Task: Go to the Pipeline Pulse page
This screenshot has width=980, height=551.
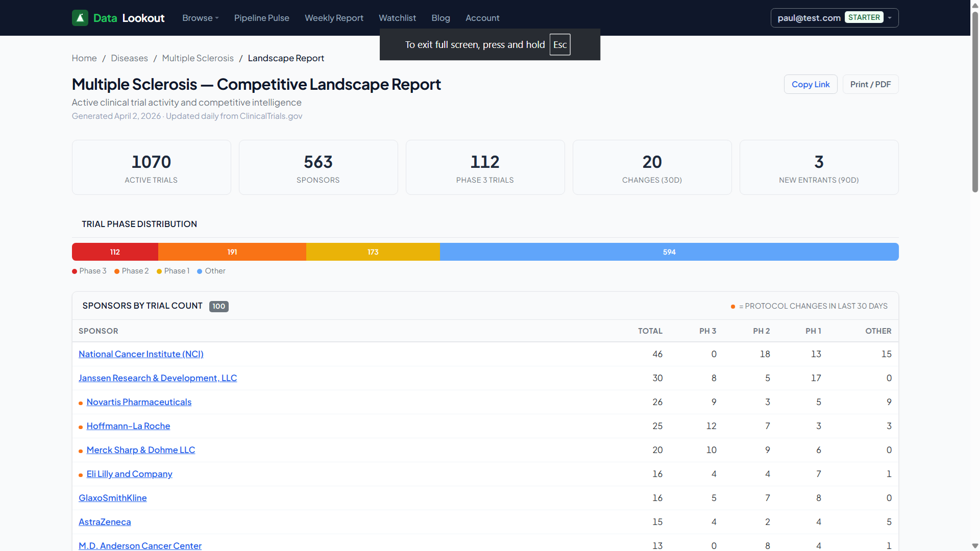Action: (x=261, y=18)
